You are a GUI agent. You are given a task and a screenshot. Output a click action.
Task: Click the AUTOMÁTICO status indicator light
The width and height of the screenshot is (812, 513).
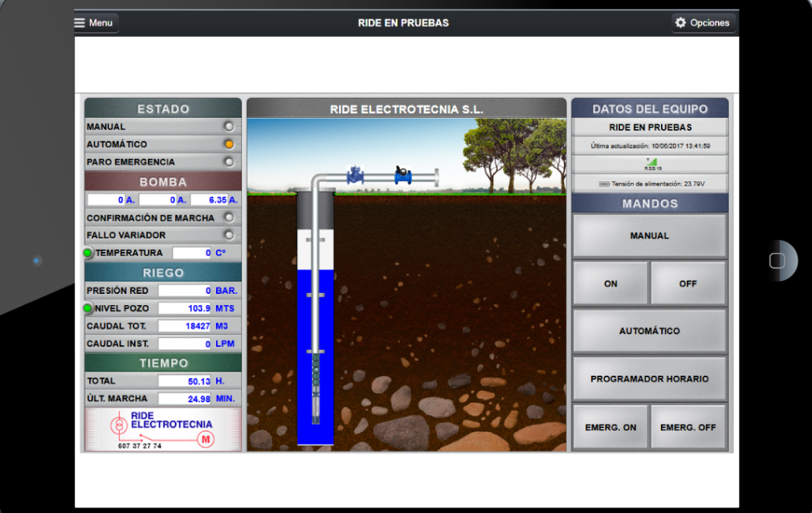coord(229,144)
